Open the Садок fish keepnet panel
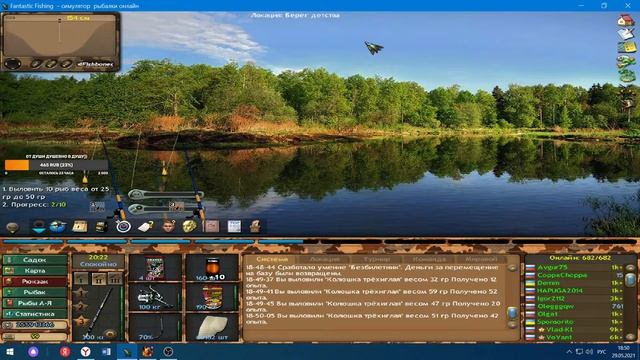 tap(35, 260)
